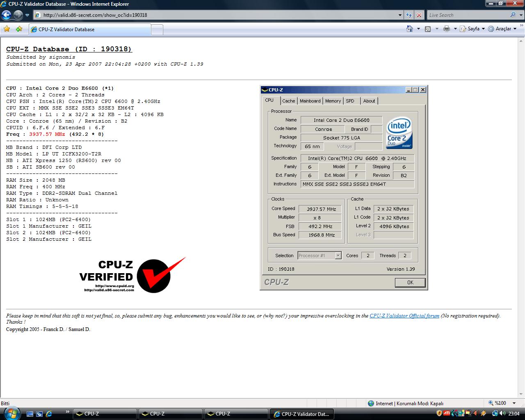Open the Araçlar (Tools) menu
The height and width of the screenshot is (420, 525).
coord(502,29)
